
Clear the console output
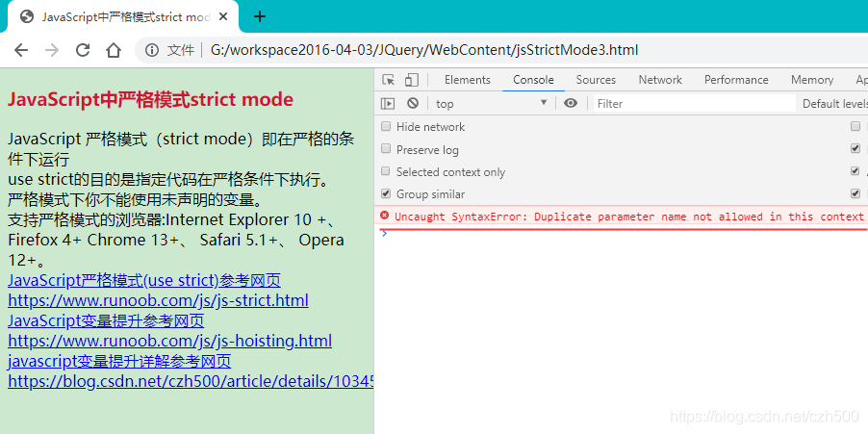tap(413, 104)
